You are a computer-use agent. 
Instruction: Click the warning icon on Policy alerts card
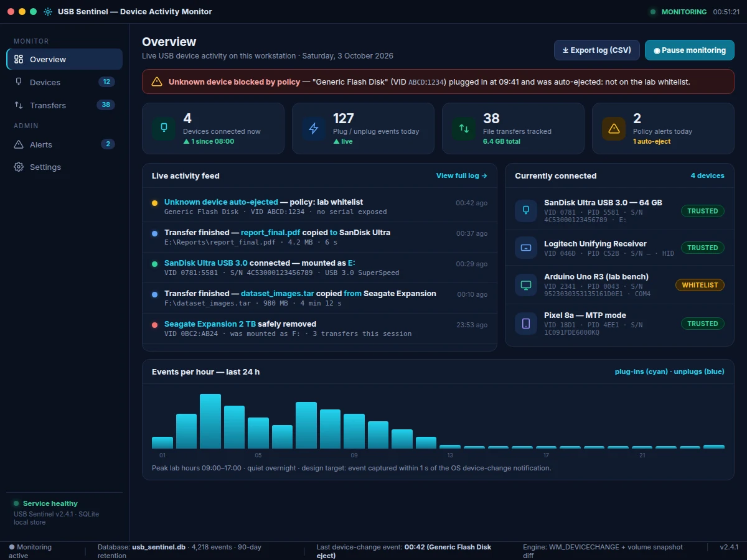[x=614, y=128]
